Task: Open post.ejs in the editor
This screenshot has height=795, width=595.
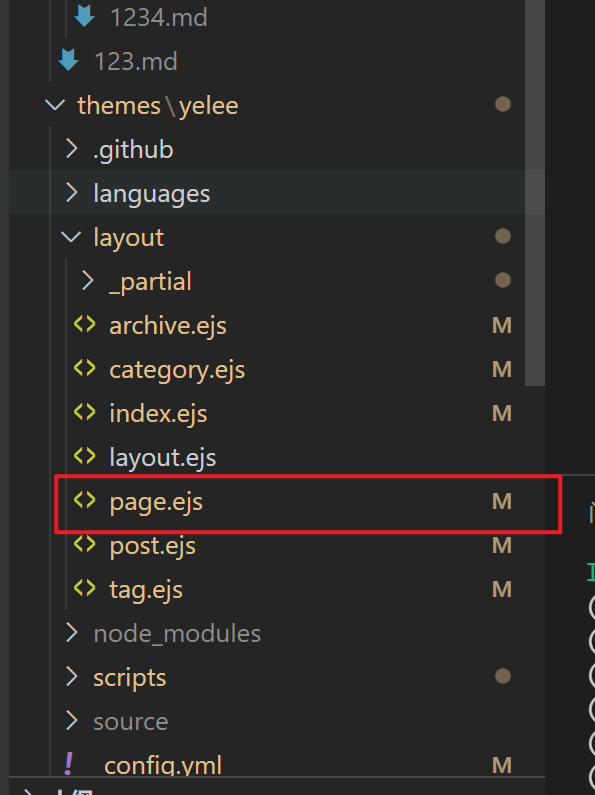Action: (x=153, y=546)
